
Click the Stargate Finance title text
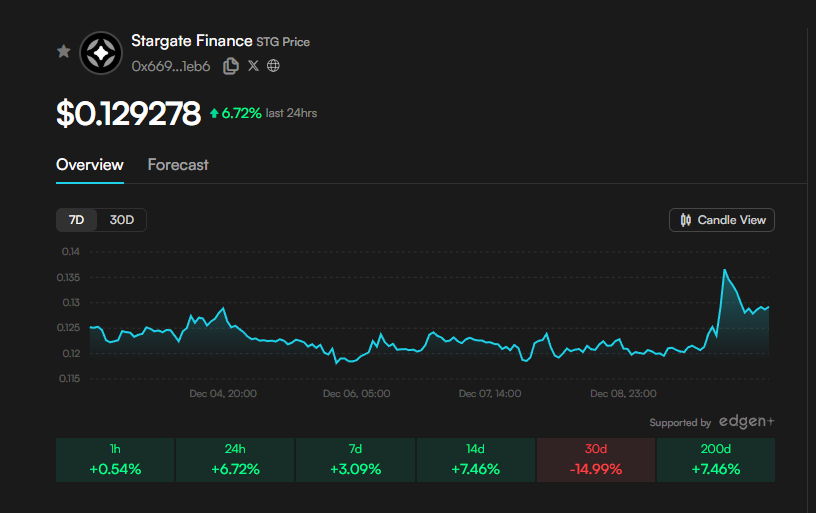192,41
